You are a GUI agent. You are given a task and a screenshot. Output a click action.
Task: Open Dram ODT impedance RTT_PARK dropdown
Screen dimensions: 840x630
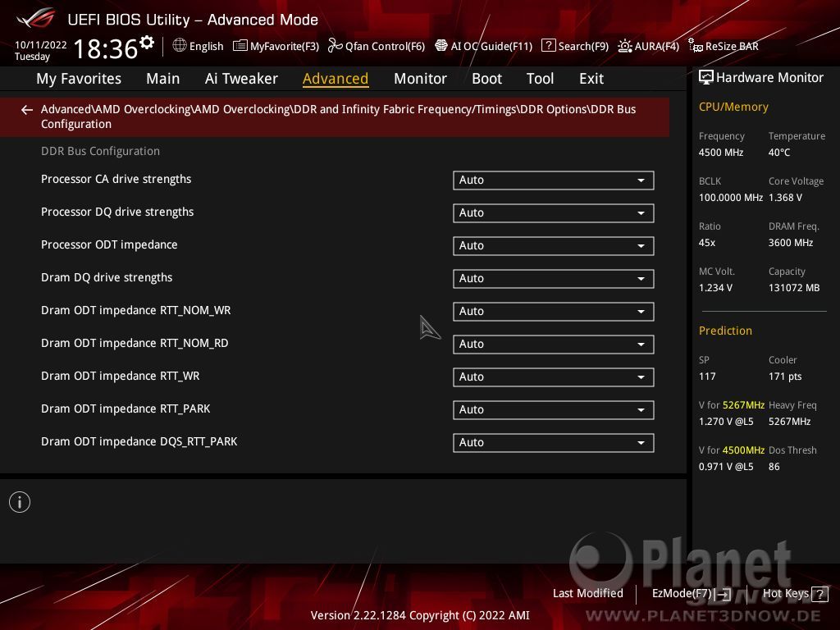tap(554, 410)
